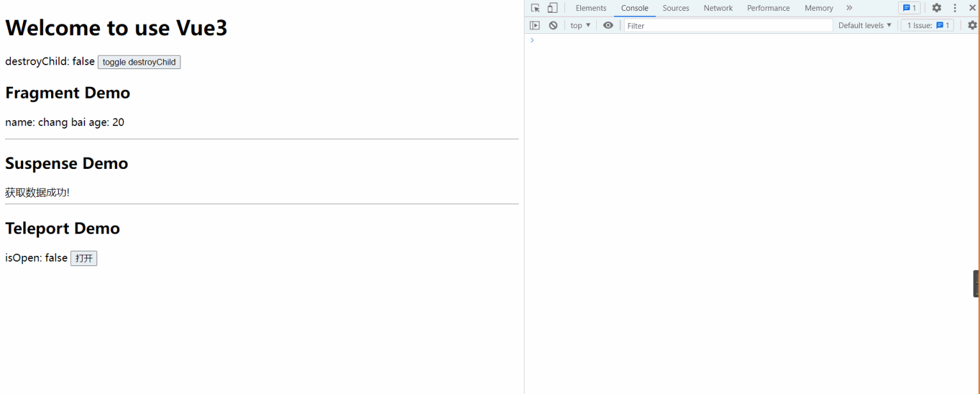The image size is (980, 394).
Task: Open the Network tab
Action: click(x=718, y=8)
